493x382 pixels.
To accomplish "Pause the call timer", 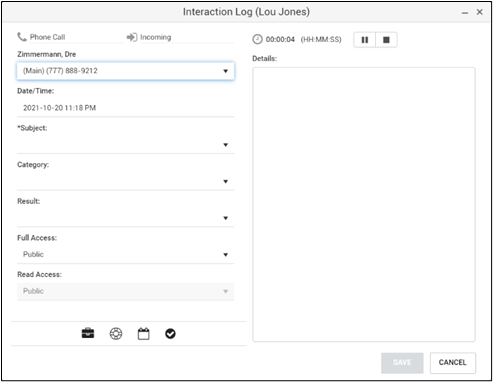I will click(365, 40).
